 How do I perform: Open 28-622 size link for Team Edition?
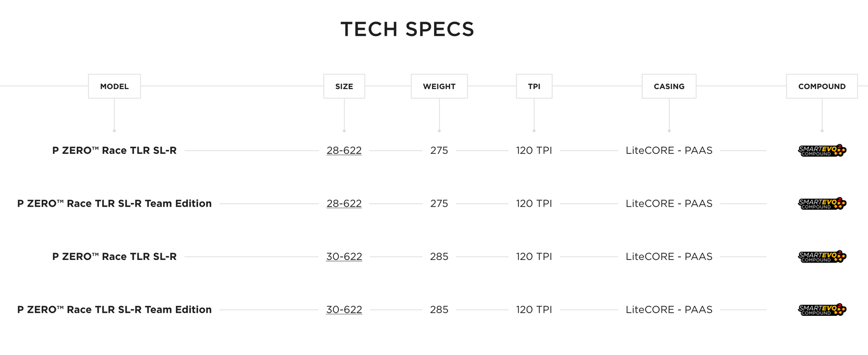[x=344, y=204]
